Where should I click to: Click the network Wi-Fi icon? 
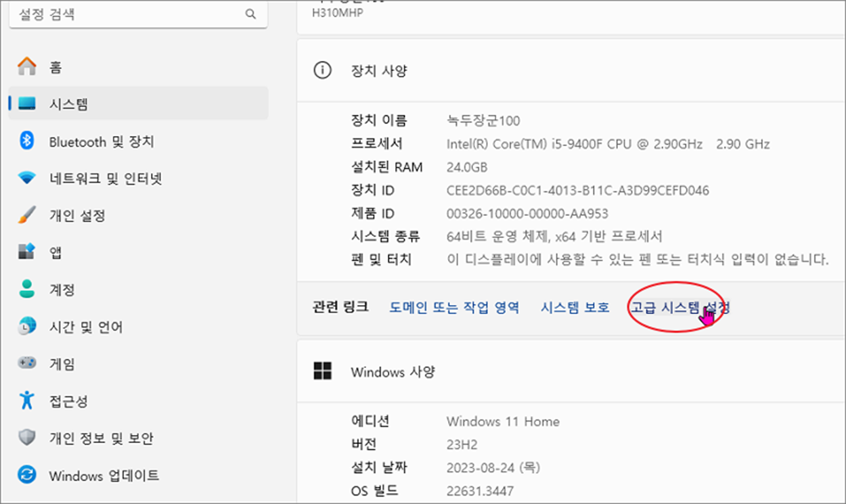point(27,179)
